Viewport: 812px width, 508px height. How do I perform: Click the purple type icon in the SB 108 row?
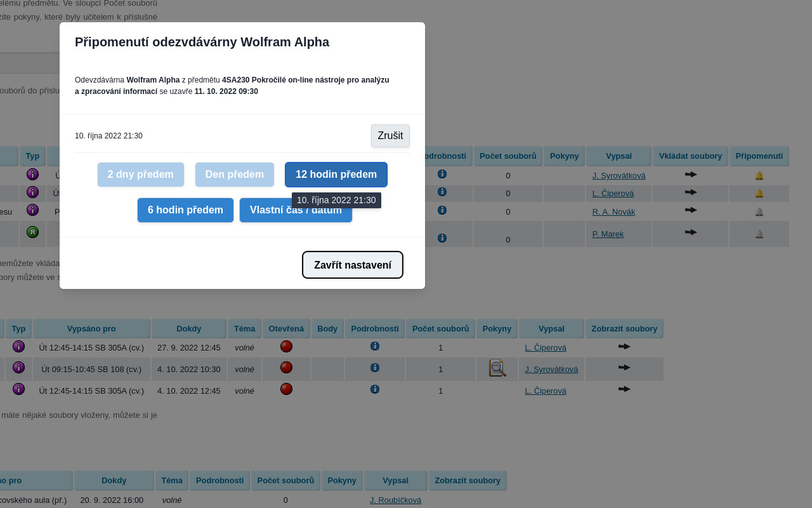tap(18, 367)
